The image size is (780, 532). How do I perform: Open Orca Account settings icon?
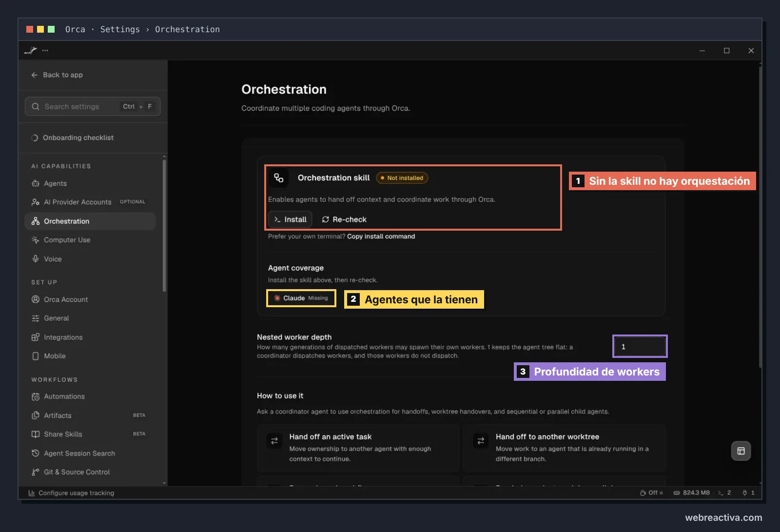point(36,299)
